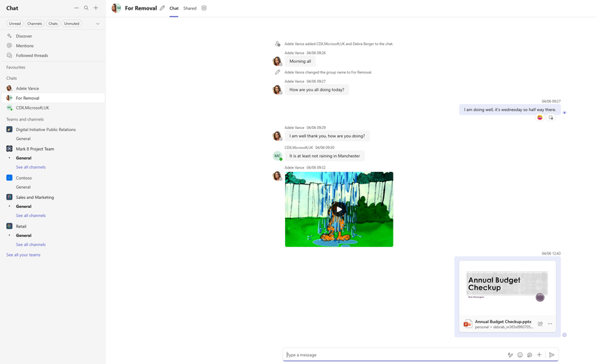This screenshot has width=596, height=364.
Task: Click the For Removal group avatar in header
Action: point(117,8)
